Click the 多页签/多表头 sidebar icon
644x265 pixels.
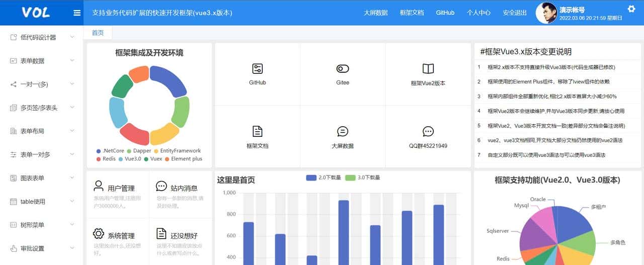(x=14, y=108)
